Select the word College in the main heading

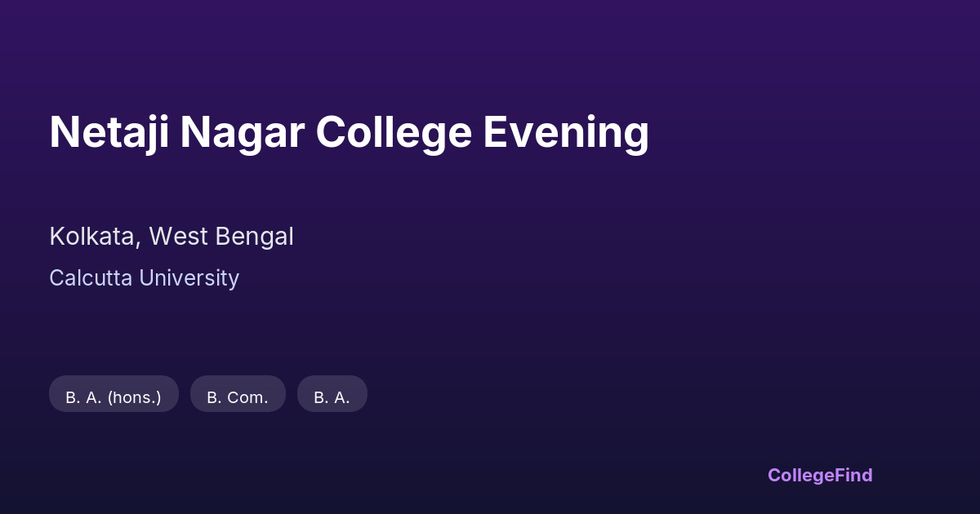pyautogui.click(x=394, y=132)
